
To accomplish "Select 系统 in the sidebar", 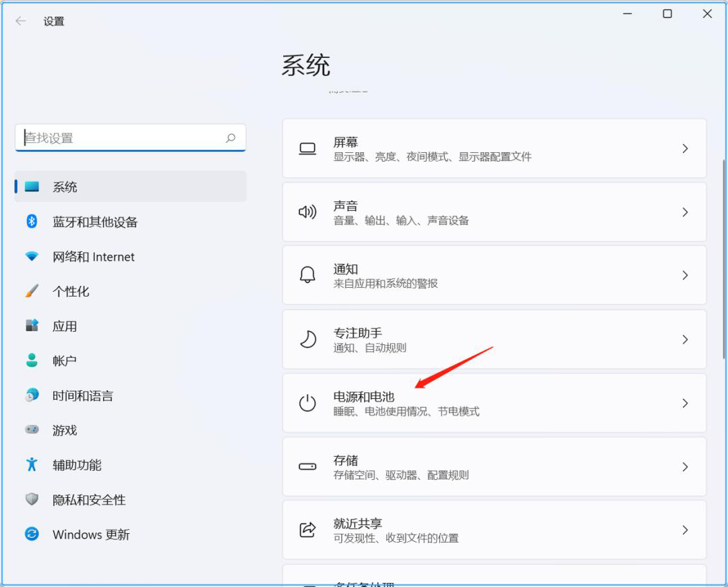I will (x=131, y=187).
